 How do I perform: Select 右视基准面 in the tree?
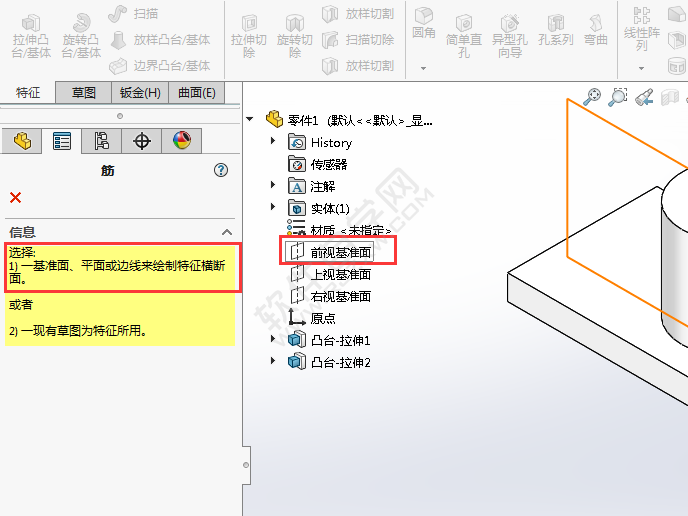(331, 296)
